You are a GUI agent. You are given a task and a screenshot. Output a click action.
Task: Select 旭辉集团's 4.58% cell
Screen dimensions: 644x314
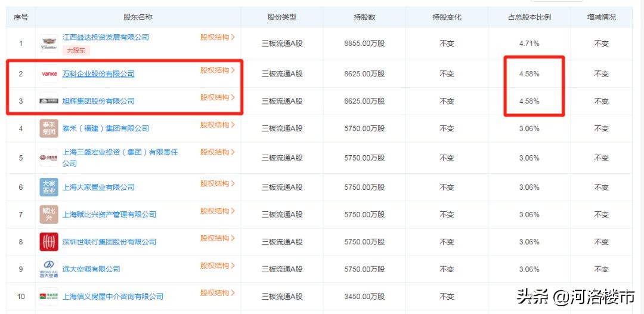point(529,101)
